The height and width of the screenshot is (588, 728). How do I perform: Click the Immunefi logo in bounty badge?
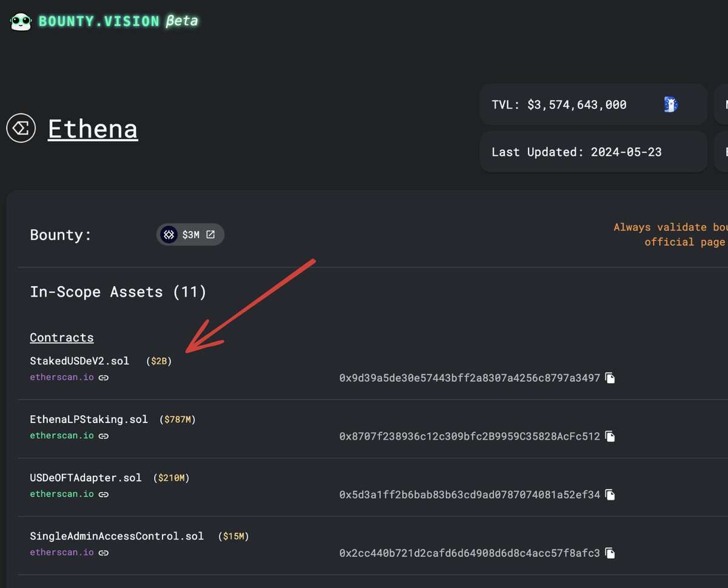pos(169,235)
